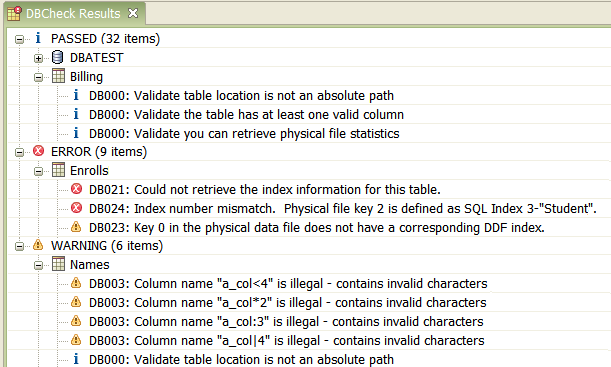
Task: Select the DB024 index number mismatch entry
Action: [343, 208]
